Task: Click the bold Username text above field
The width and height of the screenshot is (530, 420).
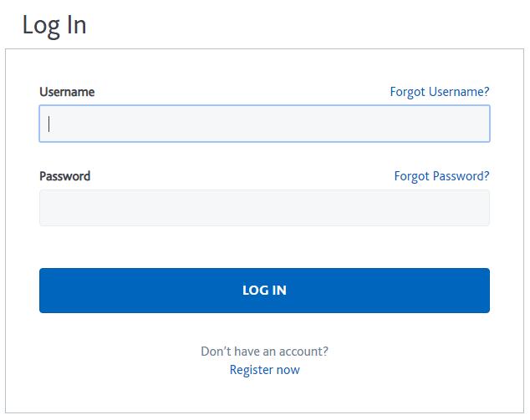Action: click(x=67, y=92)
